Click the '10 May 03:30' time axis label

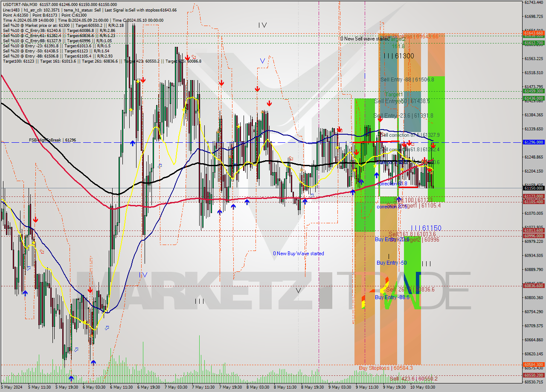point(423,387)
